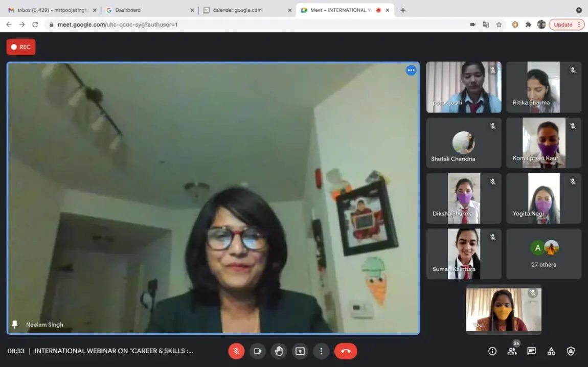Unmute the microphone in the call bar
Screen dimensions: 588x367
[236, 351]
